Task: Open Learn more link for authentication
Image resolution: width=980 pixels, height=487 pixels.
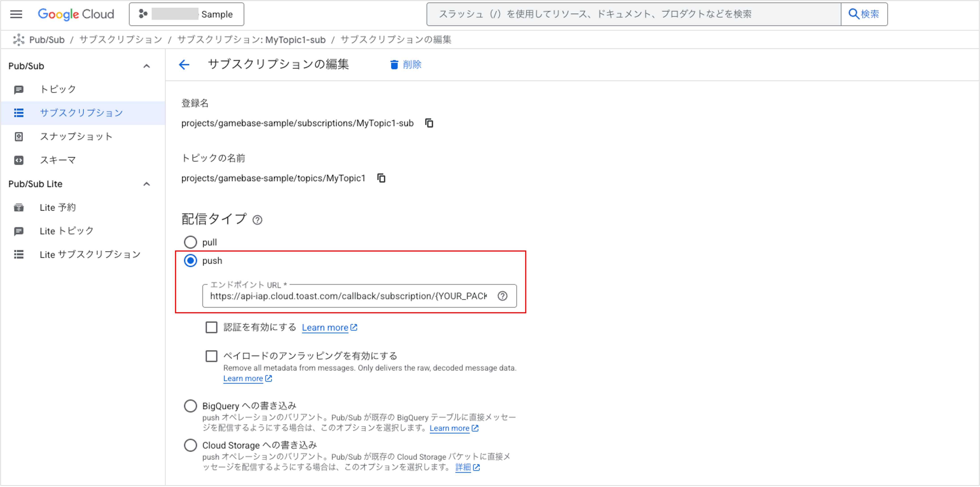Action: tap(329, 328)
